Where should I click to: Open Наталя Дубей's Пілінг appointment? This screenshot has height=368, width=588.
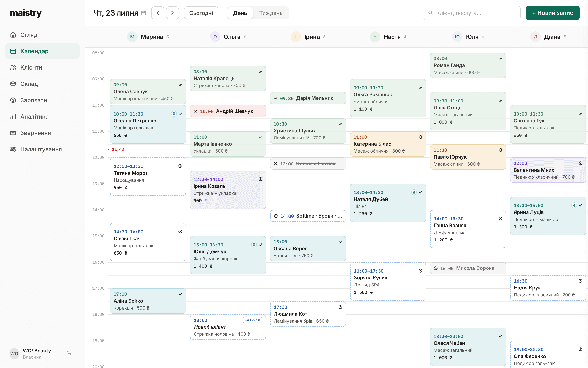click(388, 203)
